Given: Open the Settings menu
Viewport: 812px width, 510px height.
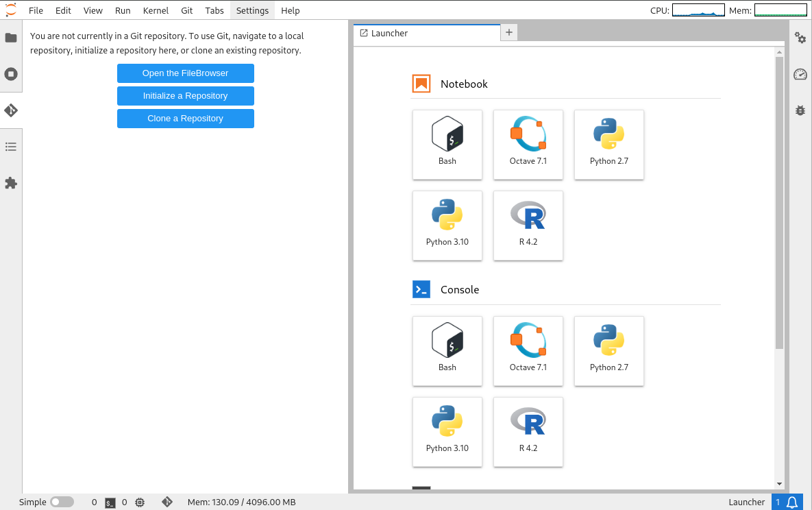Looking at the screenshot, I should click(x=253, y=10).
